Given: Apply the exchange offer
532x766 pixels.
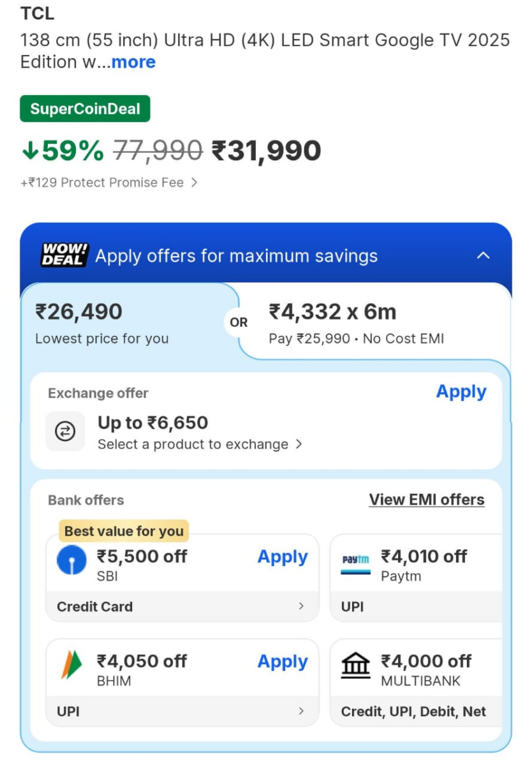Looking at the screenshot, I should click(461, 392).
